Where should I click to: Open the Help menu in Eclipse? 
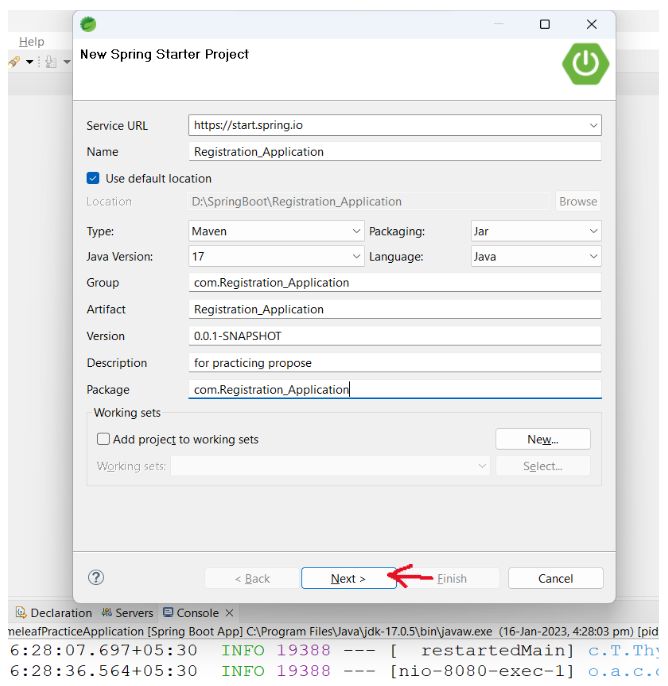(x=31, y=42)
